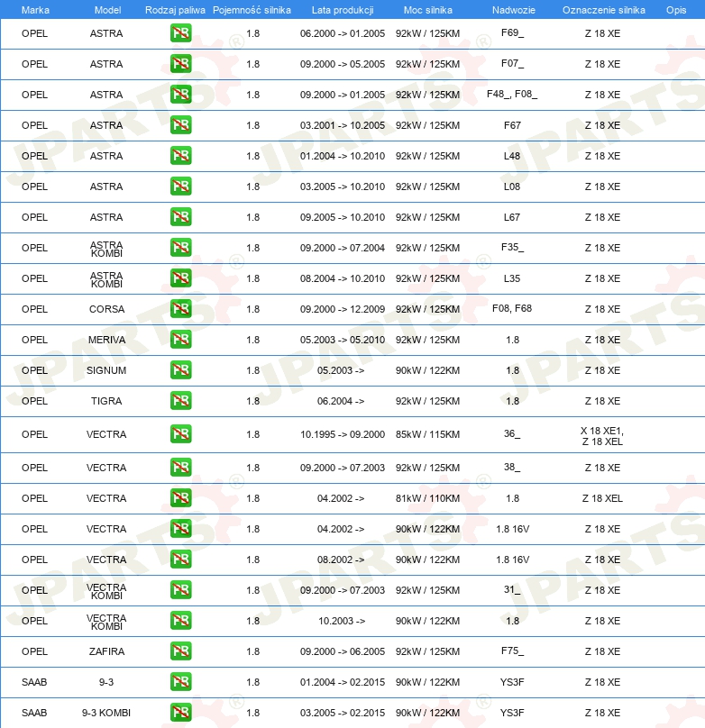This screenshot has height=728, width=705.
Task: Click the Opis column header
Action: [x=676, y=10]
